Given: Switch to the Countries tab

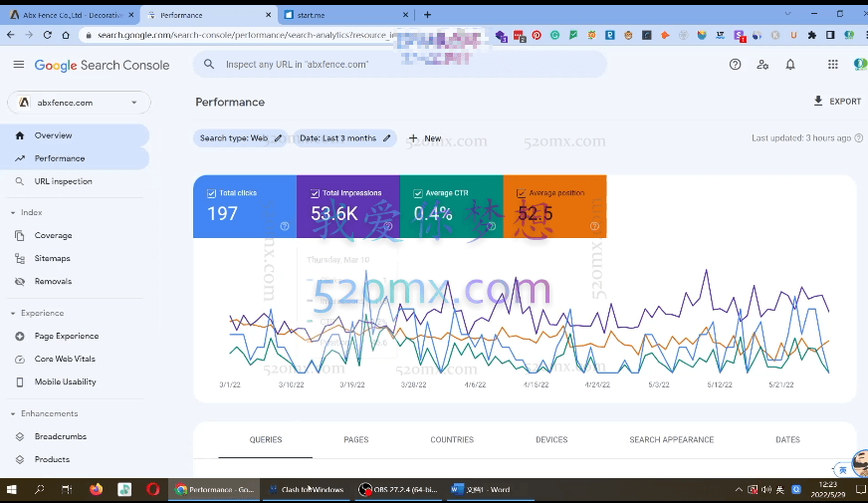Looking at the screenshot, I should click(x=451, y=439).
